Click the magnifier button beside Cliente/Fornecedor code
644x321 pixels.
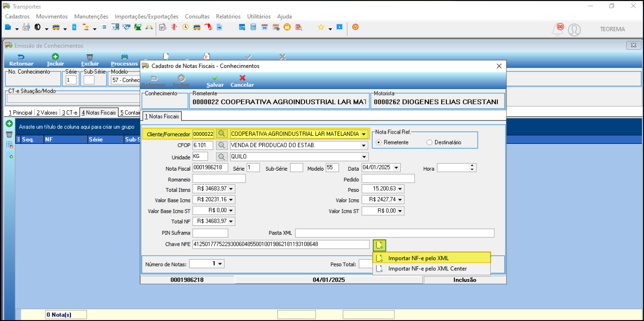point(222,134)
